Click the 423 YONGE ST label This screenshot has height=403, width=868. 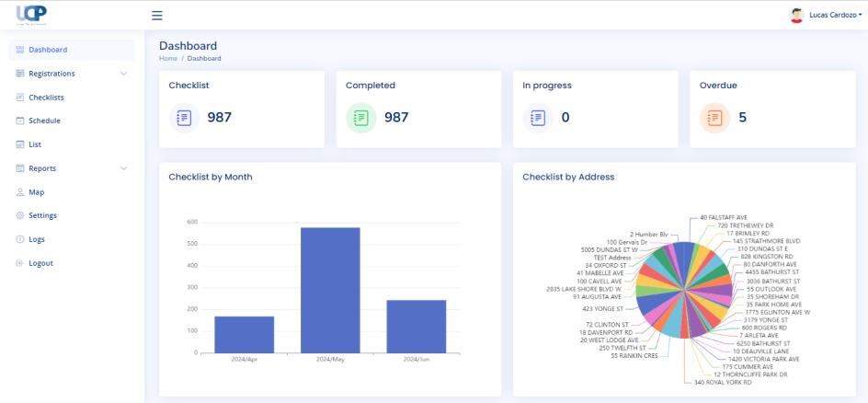603,308
